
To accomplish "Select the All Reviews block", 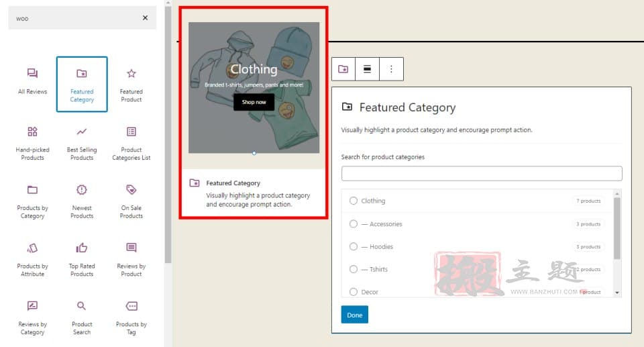I will click(32, 83).
